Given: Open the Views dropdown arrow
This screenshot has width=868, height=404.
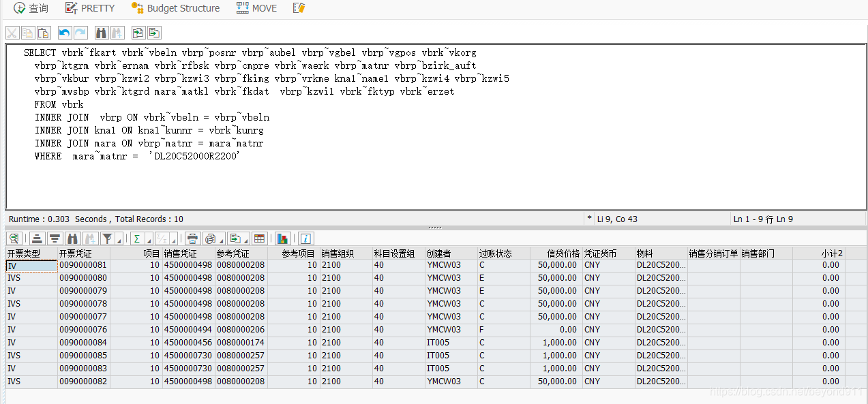Looking at the screenshot, I should pyautogui.click(x=222, y=240).
